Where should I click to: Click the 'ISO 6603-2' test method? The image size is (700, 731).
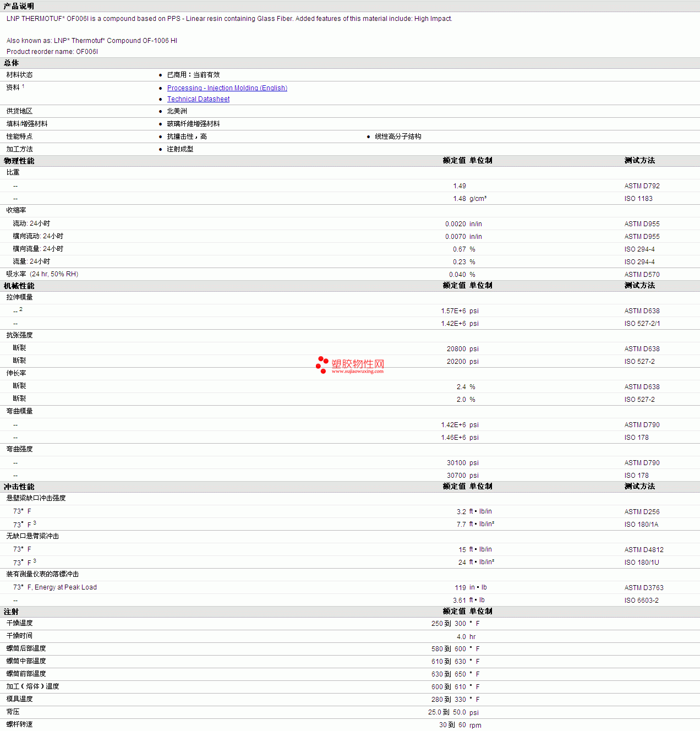(x=642, y=601)
